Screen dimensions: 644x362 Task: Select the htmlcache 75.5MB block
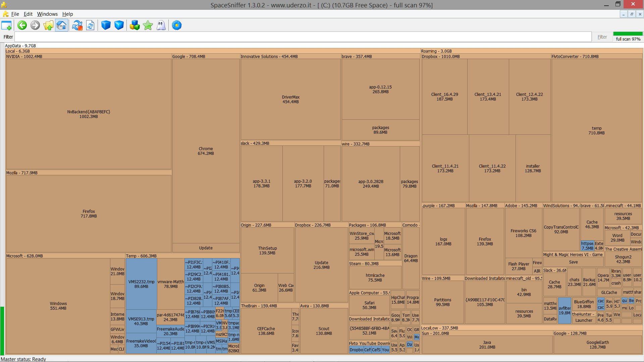click(x=375, y=278)
